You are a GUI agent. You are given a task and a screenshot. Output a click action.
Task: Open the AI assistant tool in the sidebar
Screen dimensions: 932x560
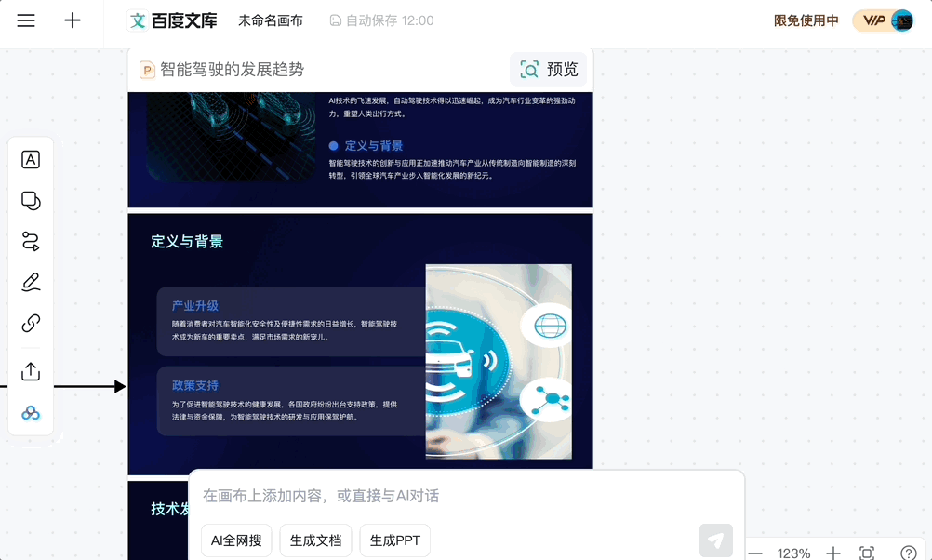coord(30,412)
